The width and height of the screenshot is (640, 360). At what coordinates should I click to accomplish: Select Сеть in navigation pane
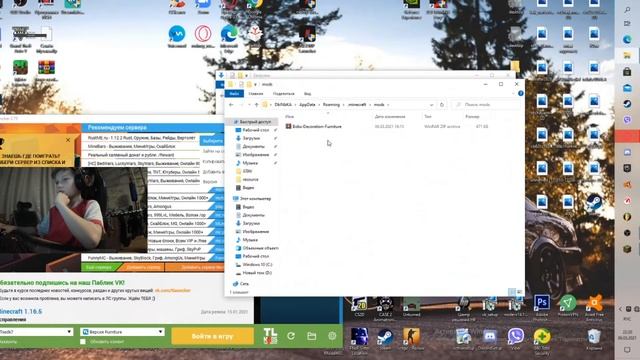click(244, 283)
